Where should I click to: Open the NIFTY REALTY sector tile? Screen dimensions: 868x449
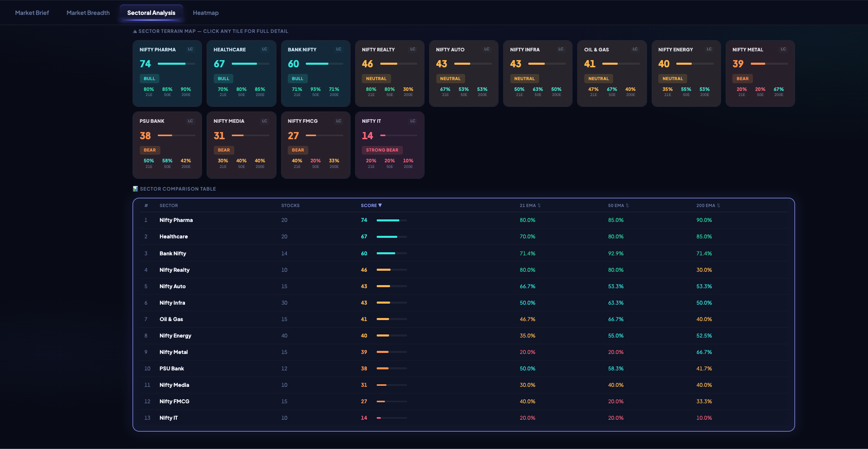click(x=390, y=73)
